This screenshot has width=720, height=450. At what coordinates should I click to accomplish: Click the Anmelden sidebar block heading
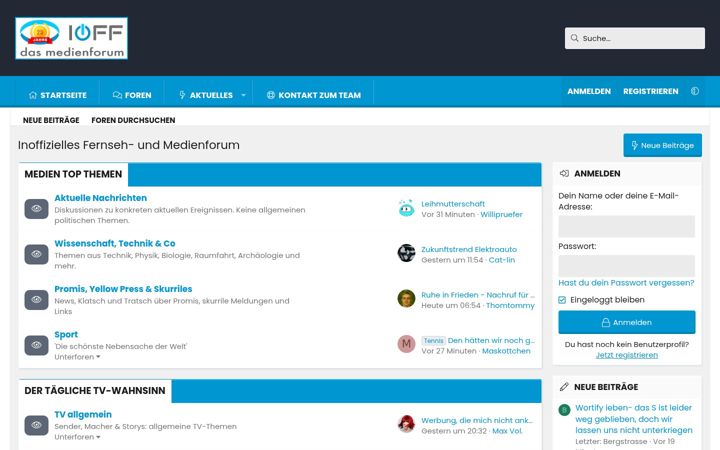[597, 174]
